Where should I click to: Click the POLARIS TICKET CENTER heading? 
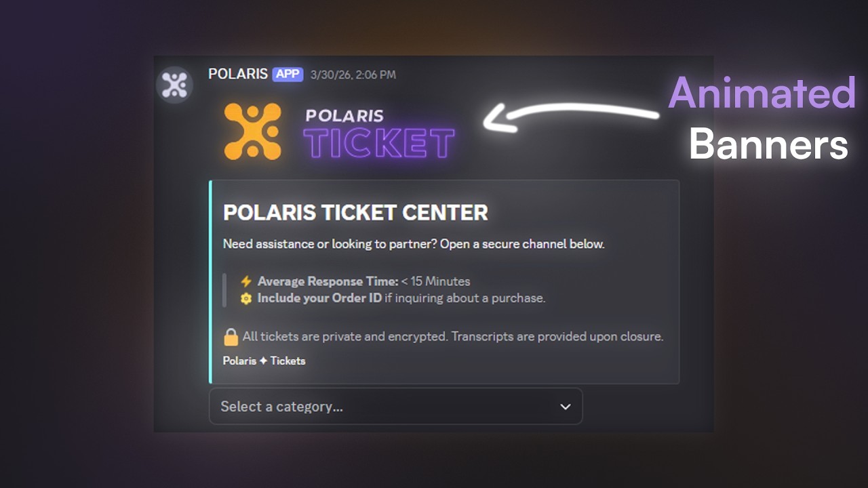(x=355, y=213)
